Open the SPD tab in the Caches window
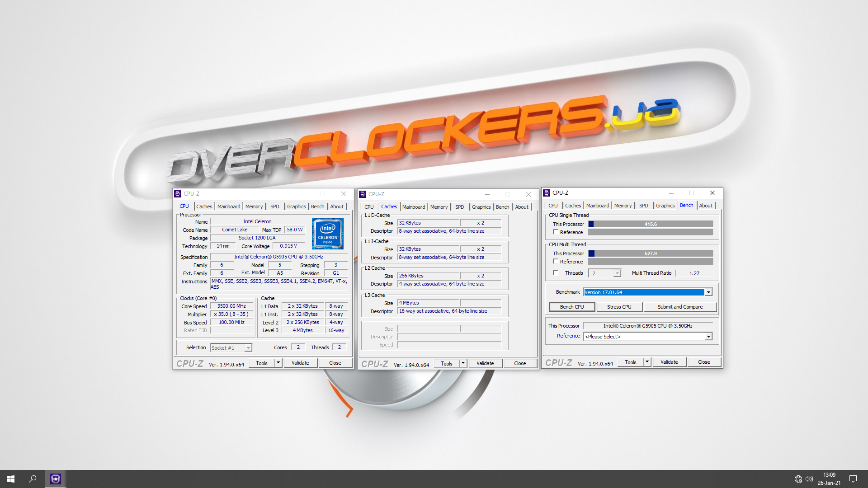 (459, 207)
